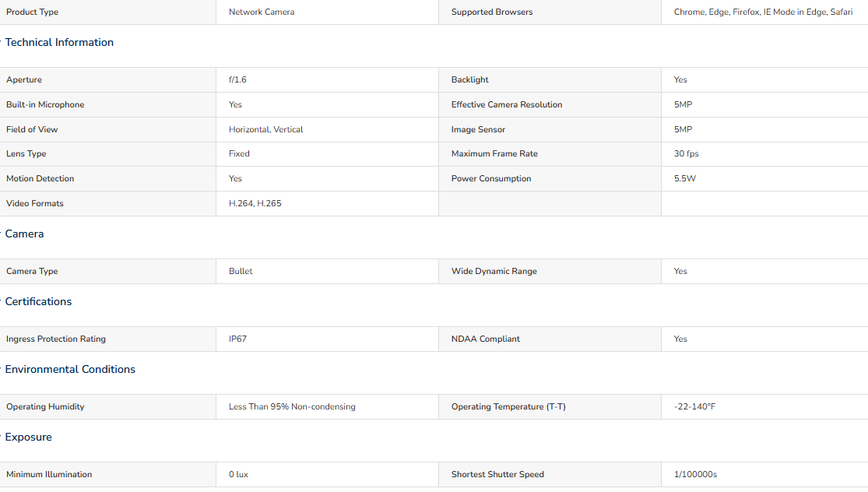Viewport: 868px width, 492px height.
Task: Select the Power Consumption 5.5W value
Action: click(x=685, y=179)
